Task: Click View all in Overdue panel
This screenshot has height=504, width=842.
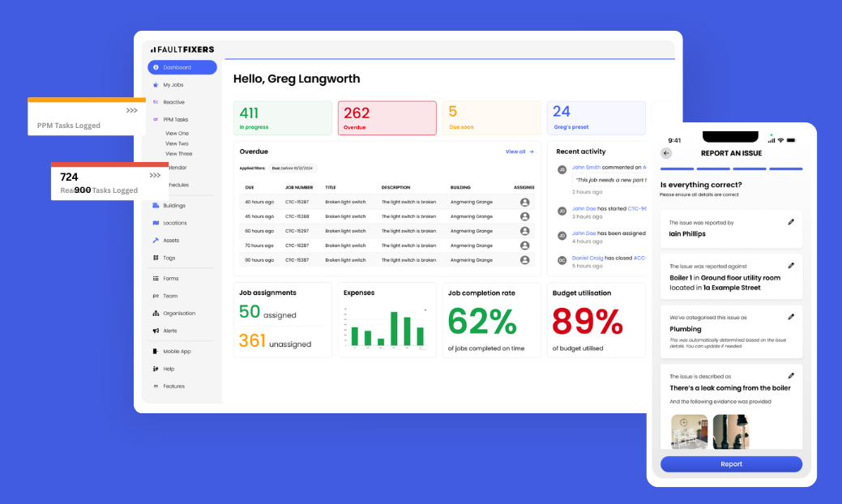Action: pyautogui.click(x=519, y=152)
